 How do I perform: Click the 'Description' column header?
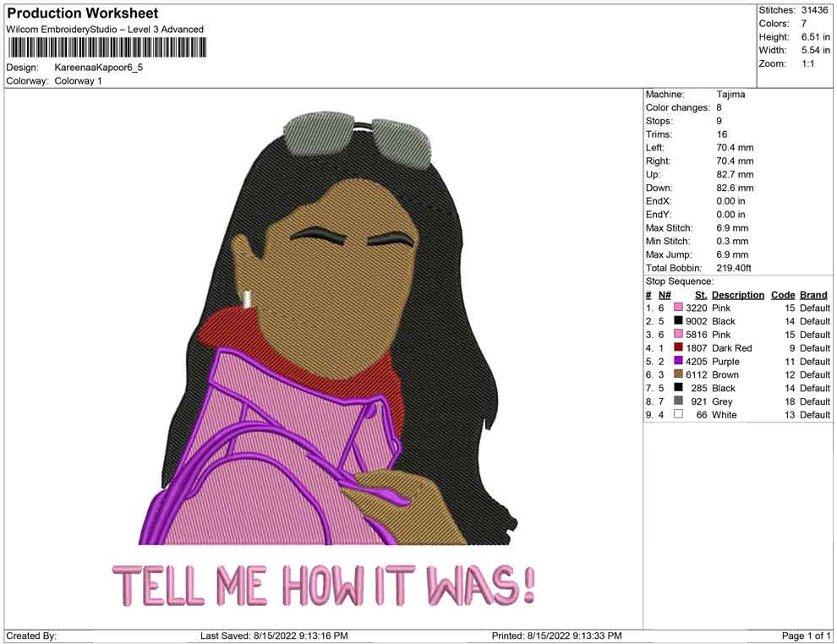tap(738, 295)
